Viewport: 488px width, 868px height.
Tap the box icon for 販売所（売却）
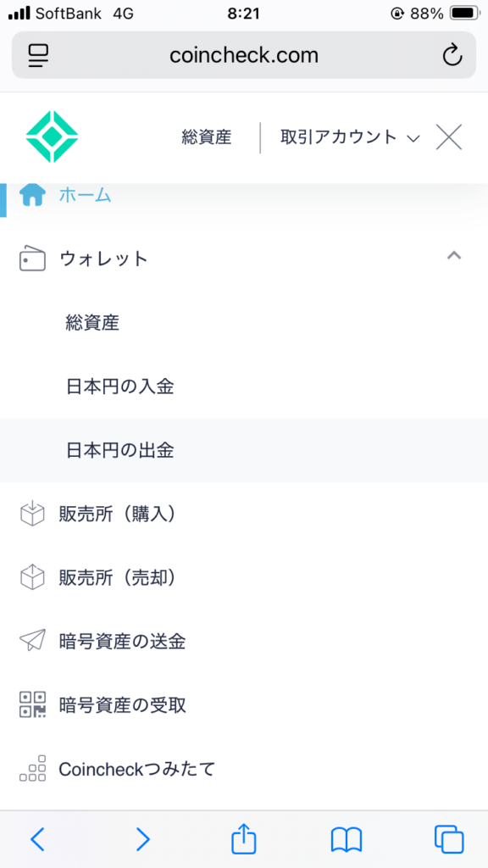click(x=32, y=577)
